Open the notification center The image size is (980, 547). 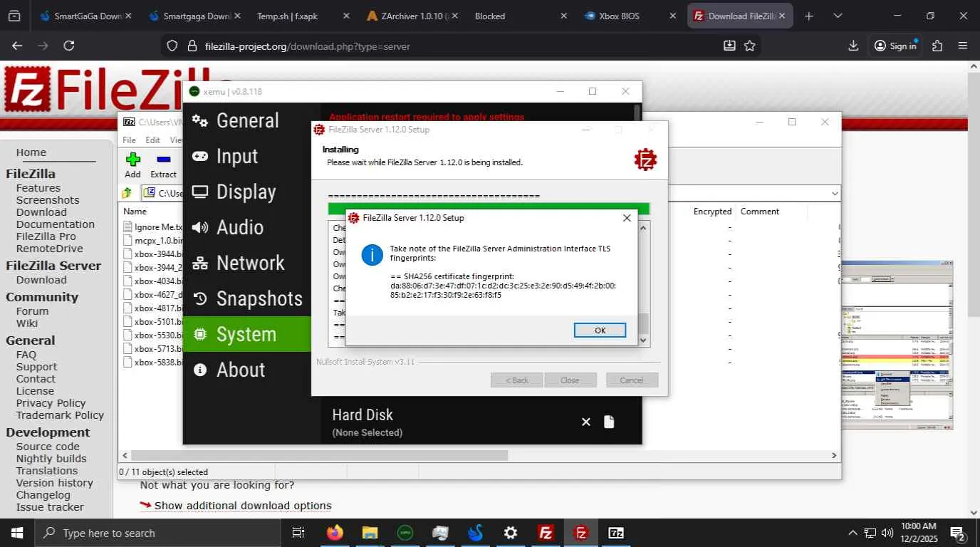pos(958,533)
